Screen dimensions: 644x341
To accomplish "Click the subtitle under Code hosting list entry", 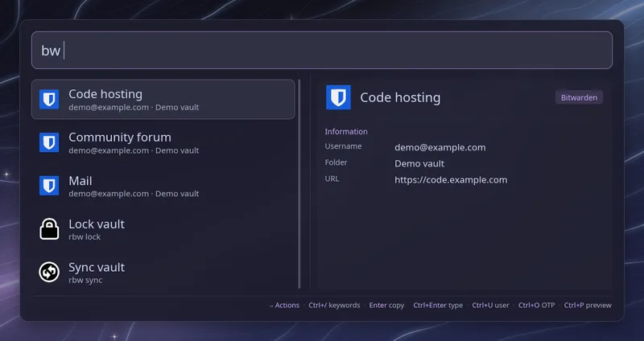I will (134, 108).
